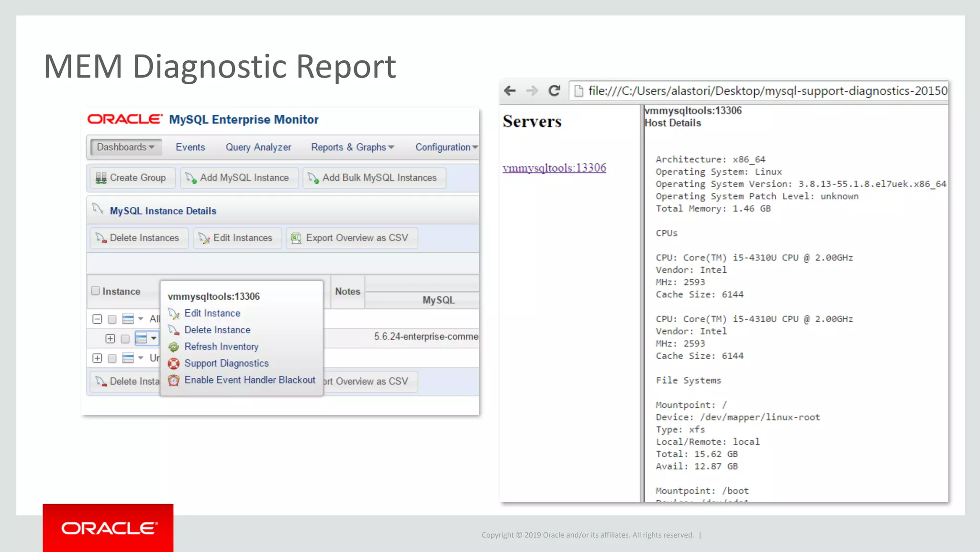Click the server icon in the Un... row
This screenshot has height=552, width=980.
click(128, 358)
